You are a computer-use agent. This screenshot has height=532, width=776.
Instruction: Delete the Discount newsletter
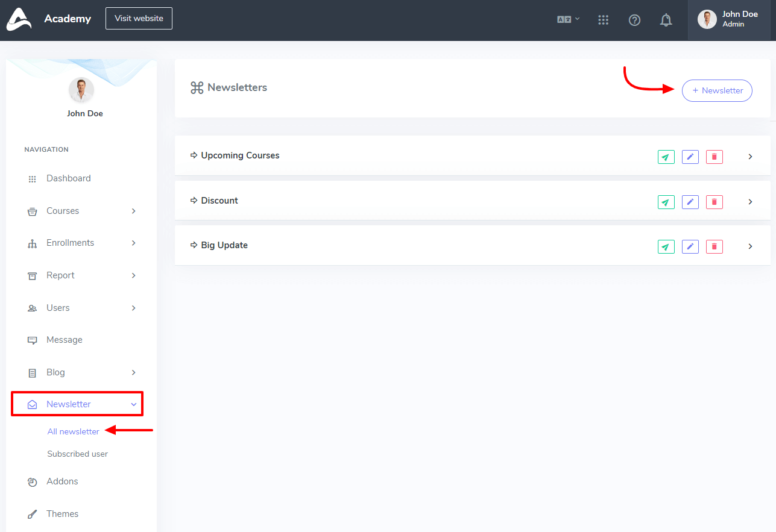714,202
